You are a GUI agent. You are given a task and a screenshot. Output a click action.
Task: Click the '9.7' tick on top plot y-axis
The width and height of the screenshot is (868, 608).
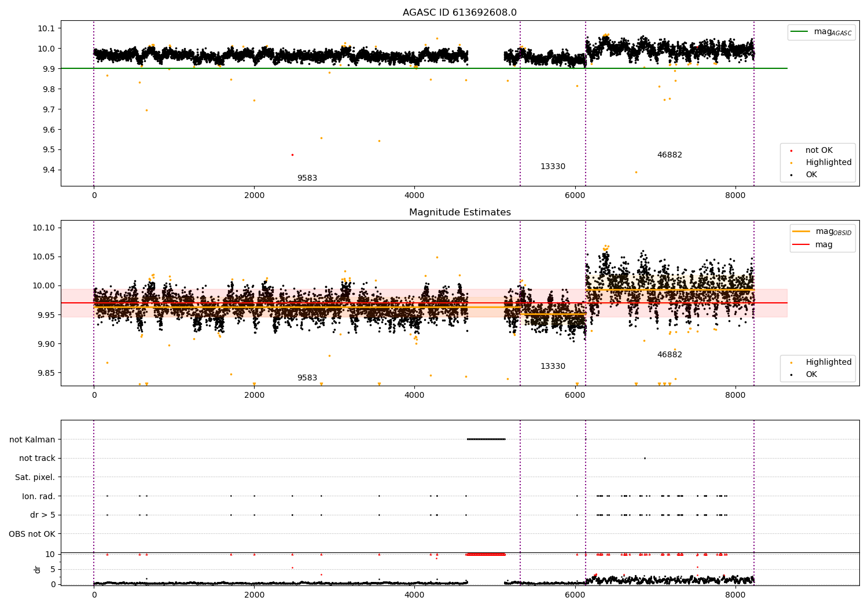(49, 109)
